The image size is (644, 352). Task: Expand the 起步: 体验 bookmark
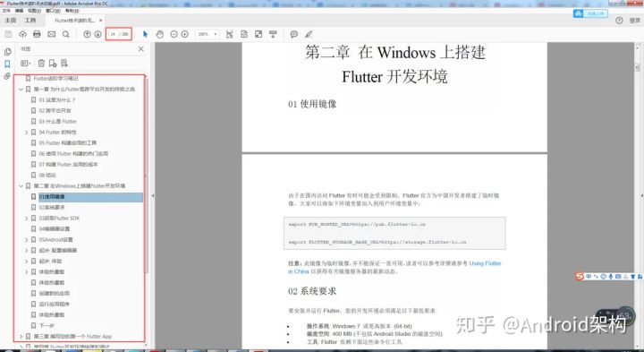(26, 262)
